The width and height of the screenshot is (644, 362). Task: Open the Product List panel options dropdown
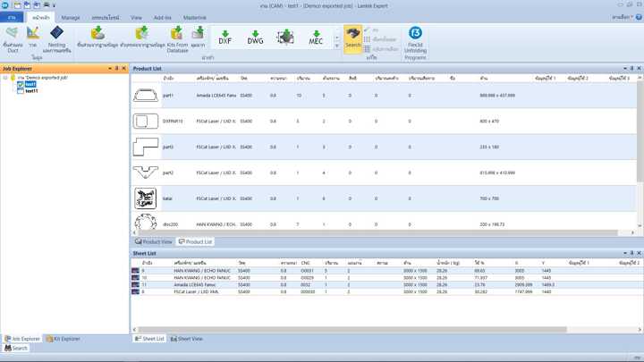624,69
